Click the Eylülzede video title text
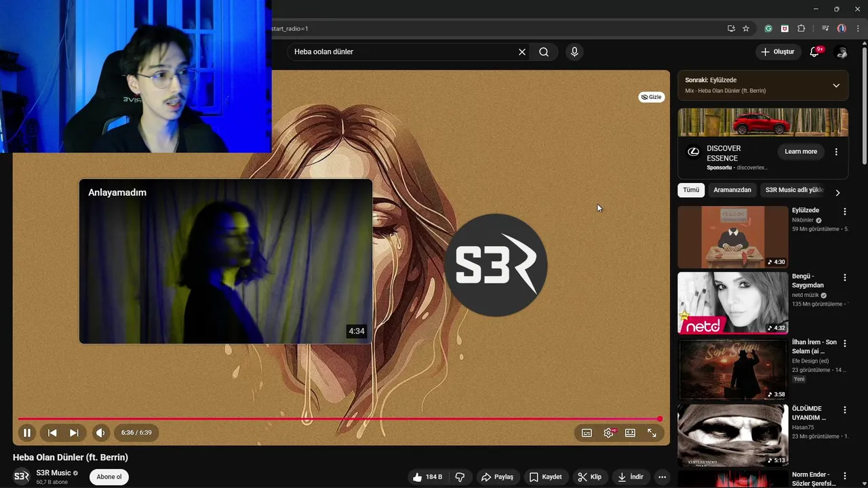The height and width of the screenshot is (488, 868). click(x=806, y=210)
